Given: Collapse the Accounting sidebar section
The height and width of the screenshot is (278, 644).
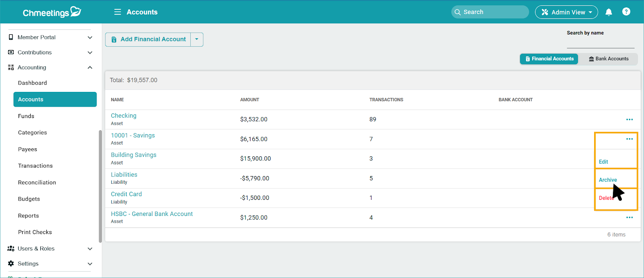Looking at the screenshot, I should (90, 67).
